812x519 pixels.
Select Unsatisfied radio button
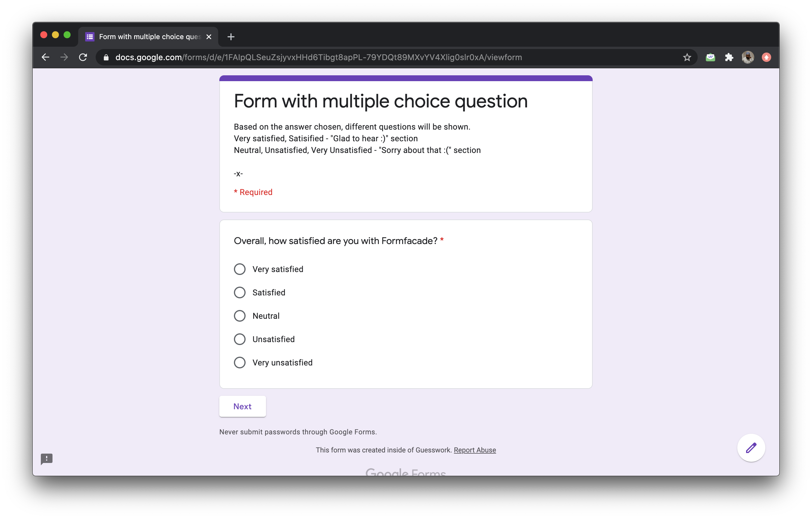pos(240,339)
